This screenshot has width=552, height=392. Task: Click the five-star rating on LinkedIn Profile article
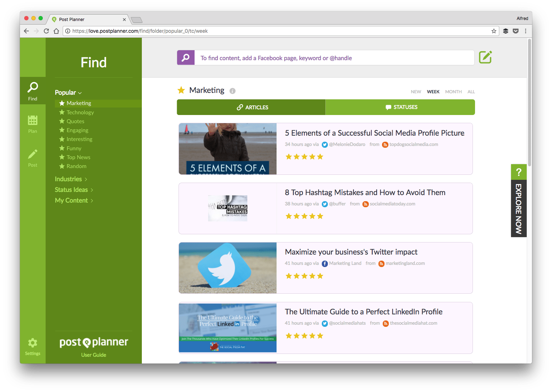click(304, 336)
